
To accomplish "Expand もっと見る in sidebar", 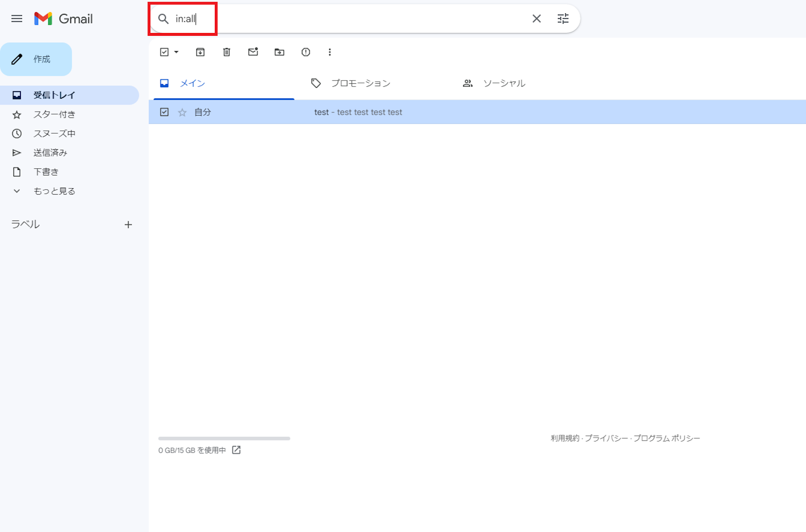I will click(54, 191).
